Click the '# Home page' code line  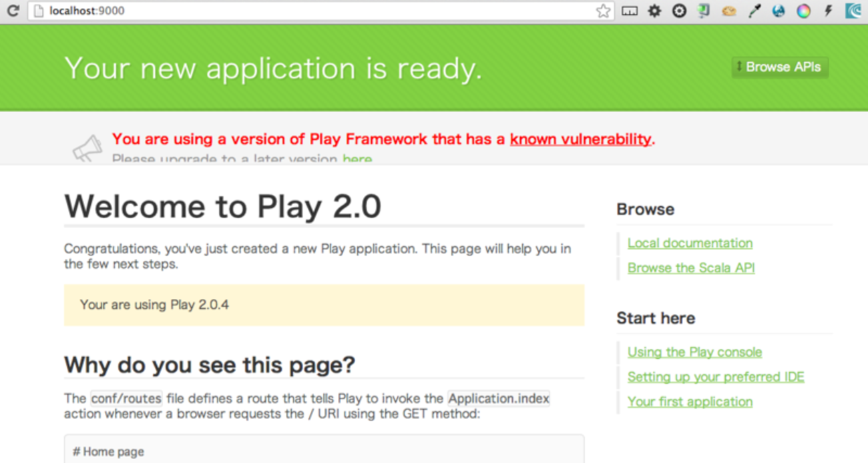(x=108, y=452)
